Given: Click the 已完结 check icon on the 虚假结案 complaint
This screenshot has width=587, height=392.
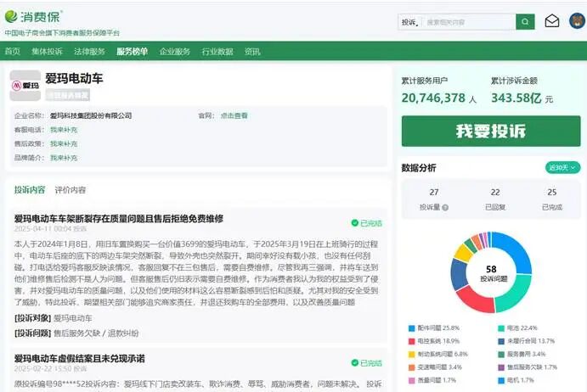Looking at the screenshot, I should 355,362.
